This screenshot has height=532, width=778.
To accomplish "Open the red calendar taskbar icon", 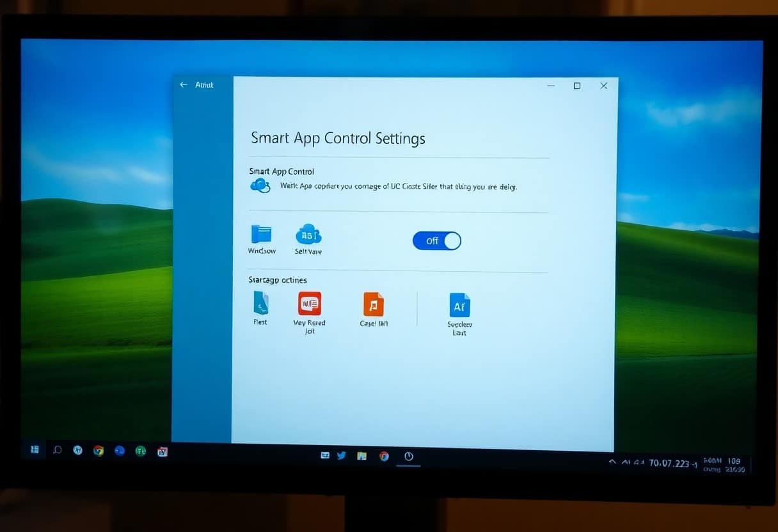I will pos(162,451).
